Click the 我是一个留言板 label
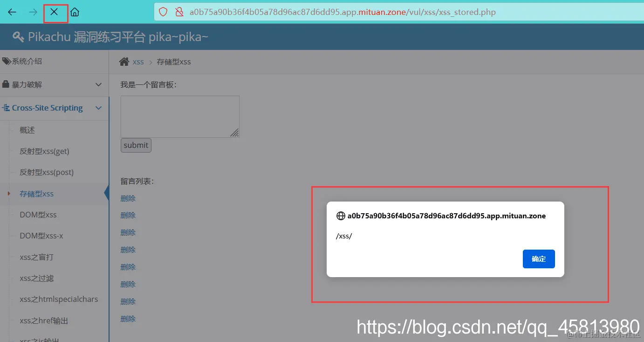This screenshot has width=644, height=342. coord(148,84)
